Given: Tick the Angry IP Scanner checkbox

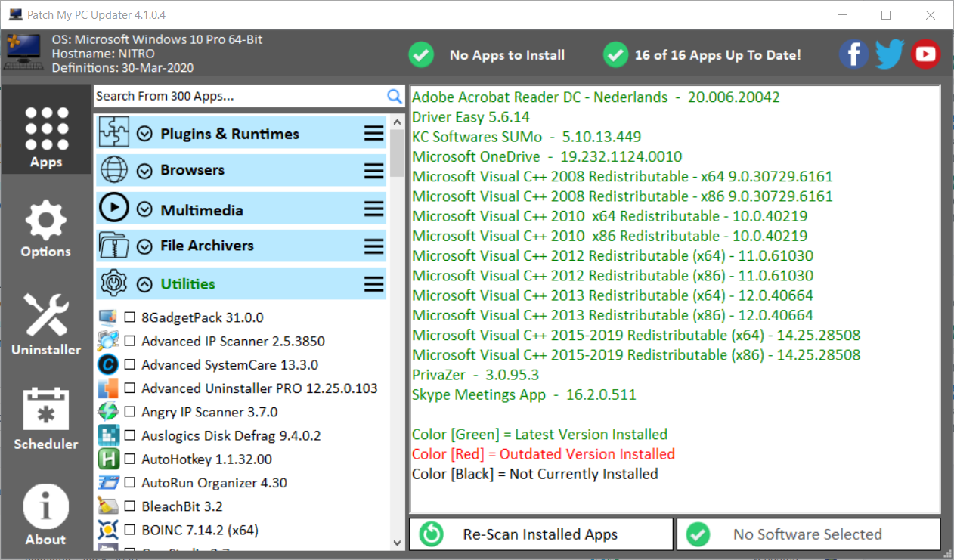Looking at the screenshot, I should 130,412.
